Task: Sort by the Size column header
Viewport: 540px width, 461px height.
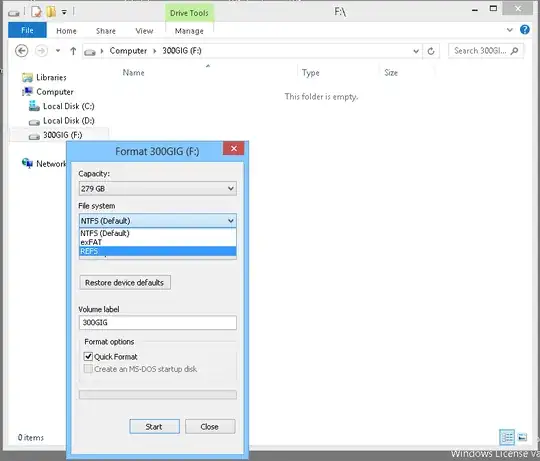Action: coord(391,73)
